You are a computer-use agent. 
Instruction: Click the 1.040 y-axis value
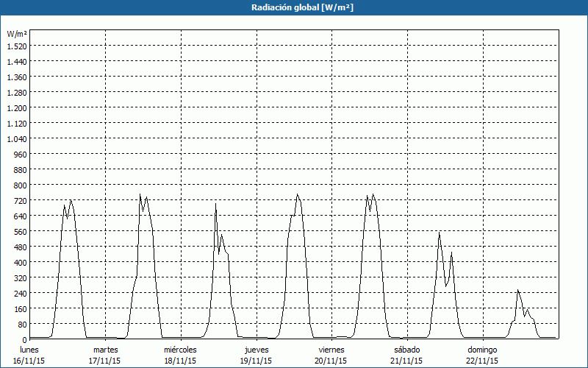[17, 139]
